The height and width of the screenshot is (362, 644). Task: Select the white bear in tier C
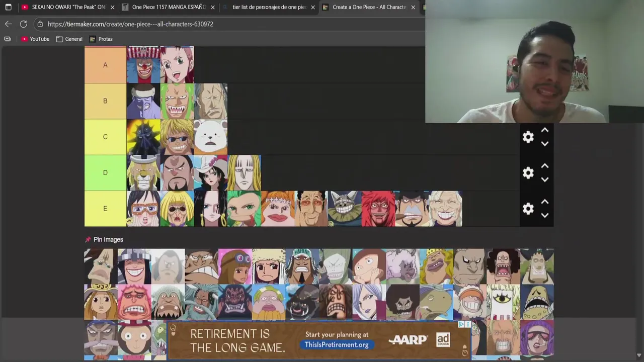(211, 137)
